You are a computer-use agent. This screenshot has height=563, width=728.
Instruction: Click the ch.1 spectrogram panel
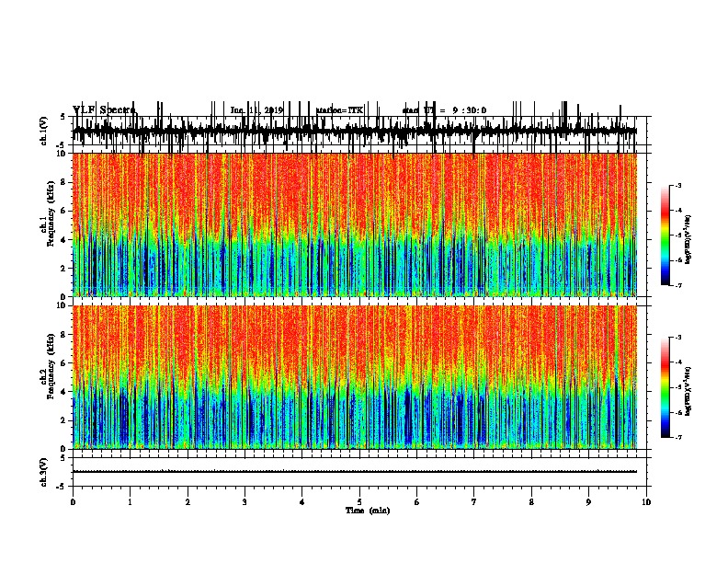(355, 224)
